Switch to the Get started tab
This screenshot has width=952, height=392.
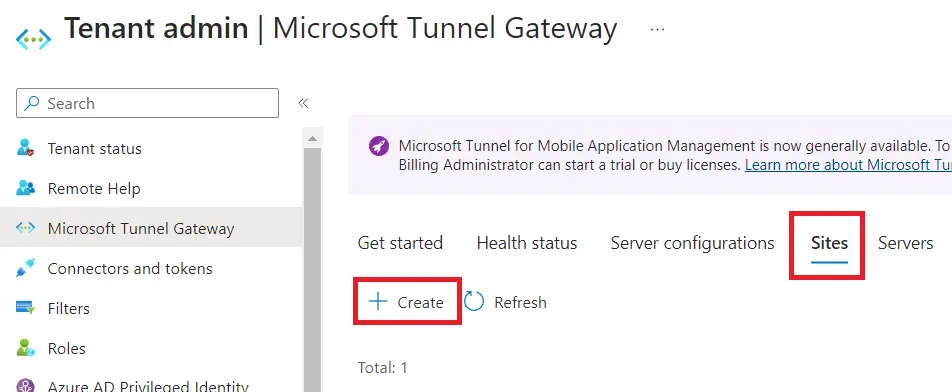(x=400, y=243)
